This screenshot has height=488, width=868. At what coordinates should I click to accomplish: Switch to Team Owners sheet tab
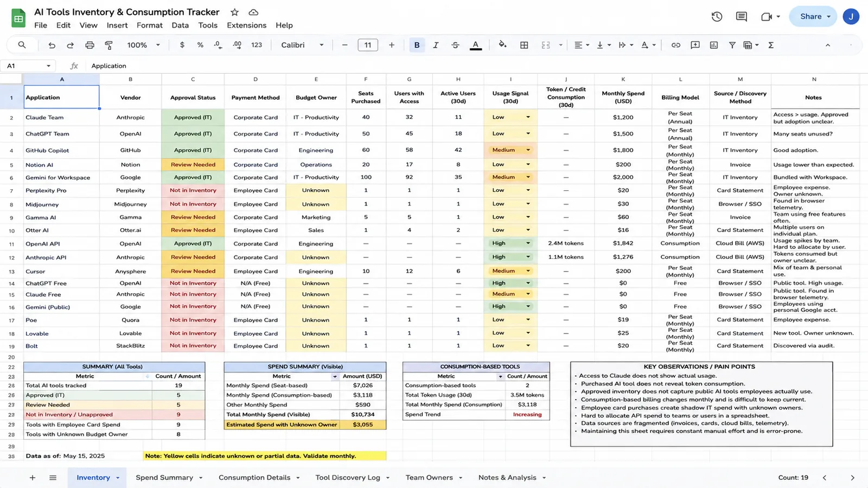[429, 478]
